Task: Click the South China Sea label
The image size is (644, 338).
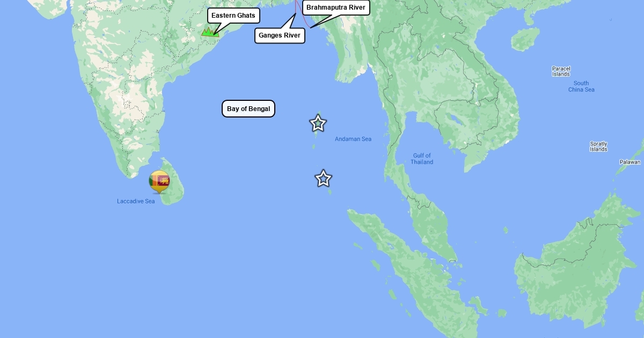Action: coord(581,86)
